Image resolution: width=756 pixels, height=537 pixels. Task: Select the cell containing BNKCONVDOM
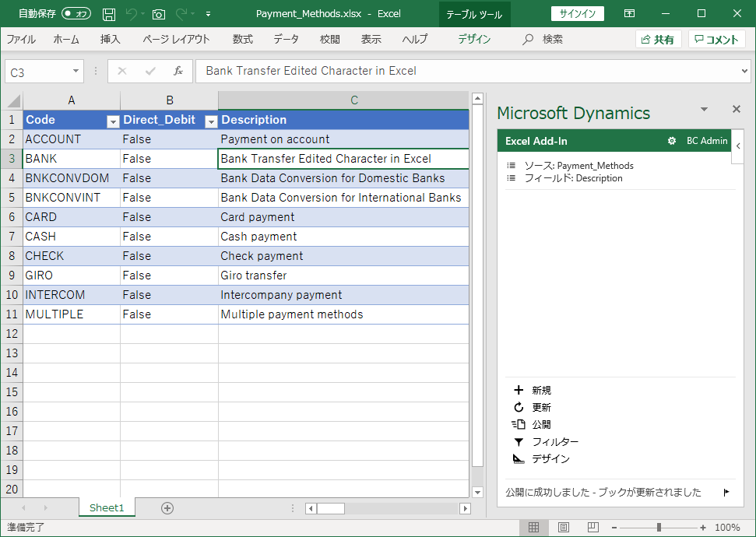click(x=72, y=178)
